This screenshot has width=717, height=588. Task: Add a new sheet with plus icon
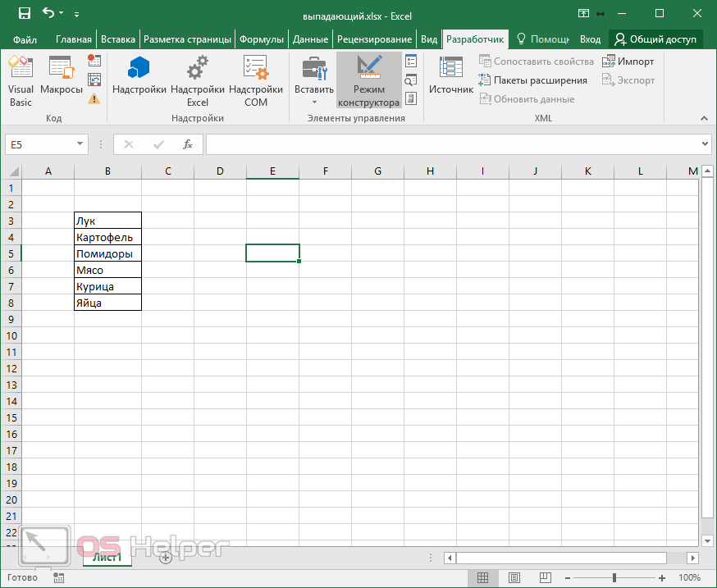tap(165, 558)
